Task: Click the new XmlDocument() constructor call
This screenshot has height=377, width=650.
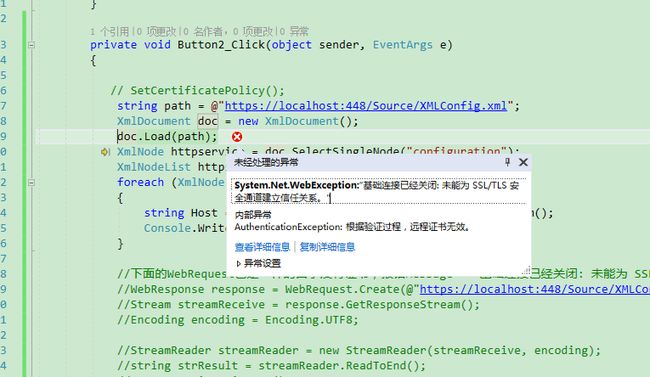Action: (x=298, y=121)
